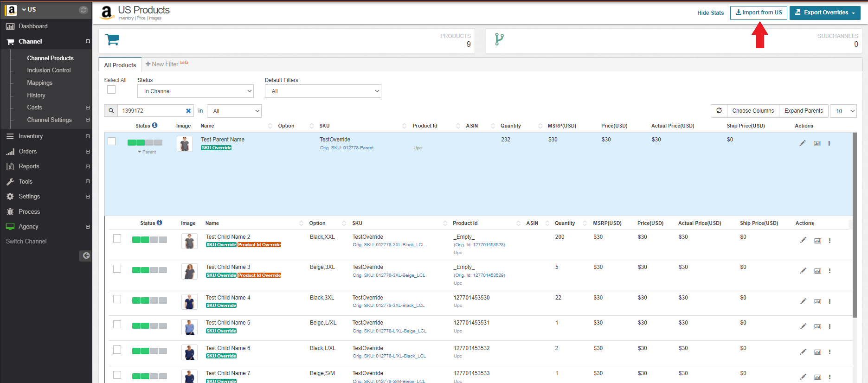Click the Expand Parents button
The height and width of the screenshot is (383, 868).
coord(804,111)
